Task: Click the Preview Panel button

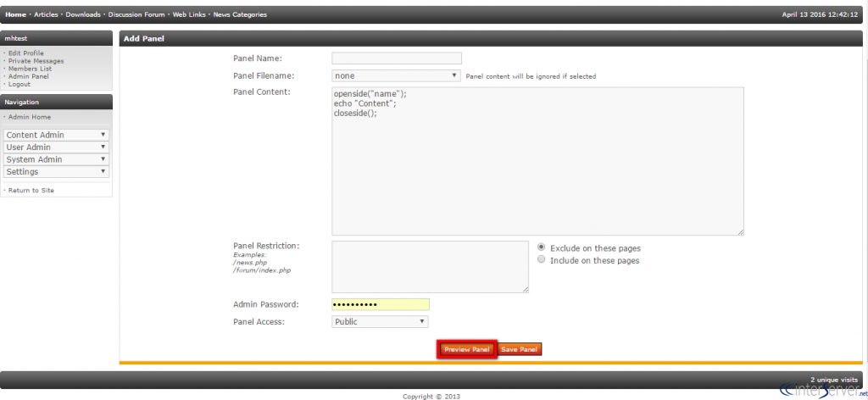Action: point(467,350)
